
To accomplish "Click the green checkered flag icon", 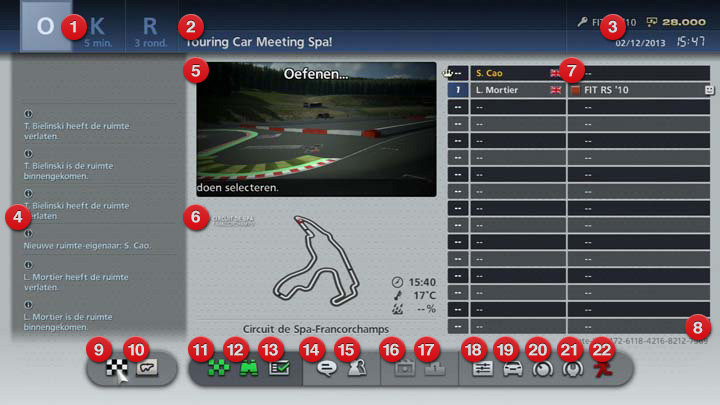I will pyautogui.click(x=217, y=367).
